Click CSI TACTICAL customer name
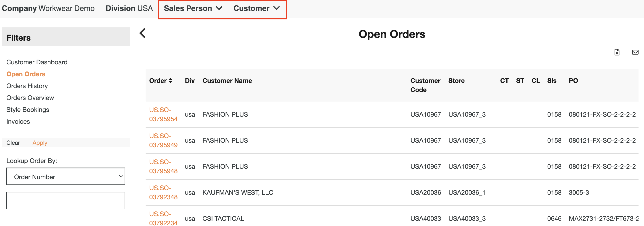Screen dimensions: 644x226 (x=223, y=218)
